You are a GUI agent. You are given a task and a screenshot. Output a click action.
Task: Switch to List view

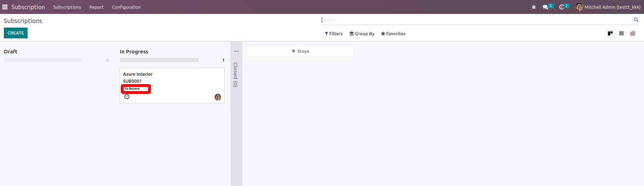tap(621, 34)
